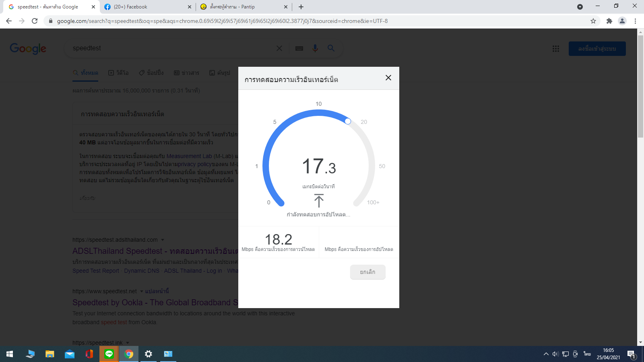
Task: Close the Pantip tab
Action: 286,7
